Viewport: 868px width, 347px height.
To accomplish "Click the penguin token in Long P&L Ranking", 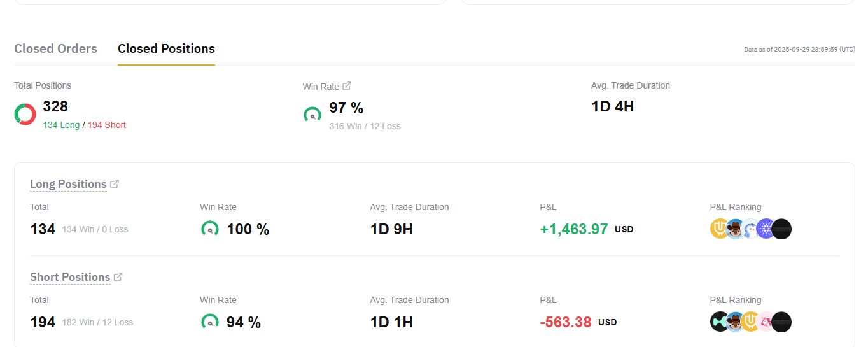I will (752, 229).
